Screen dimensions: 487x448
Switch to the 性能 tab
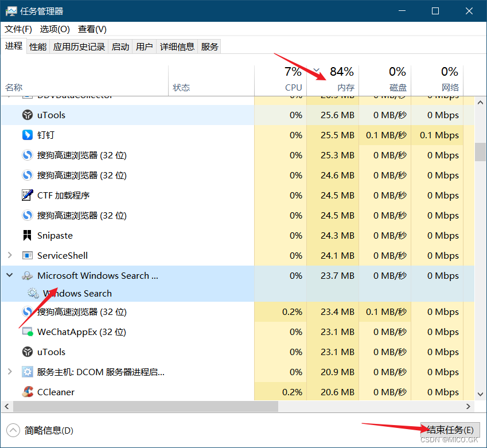tap(37, 46)
